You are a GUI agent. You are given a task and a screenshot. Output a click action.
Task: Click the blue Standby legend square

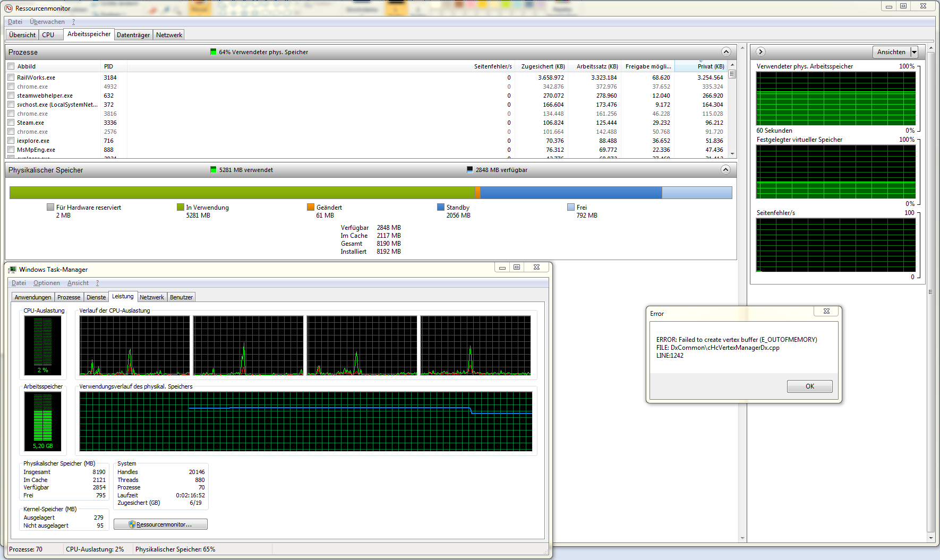pos(441,208)
